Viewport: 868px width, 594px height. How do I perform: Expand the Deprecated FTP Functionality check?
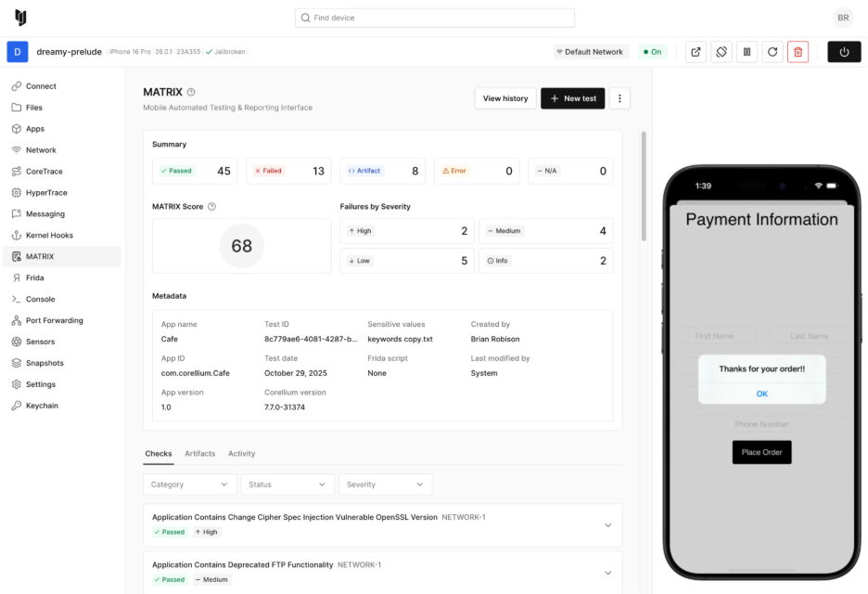pyautogui.click(x=607, y=573)
